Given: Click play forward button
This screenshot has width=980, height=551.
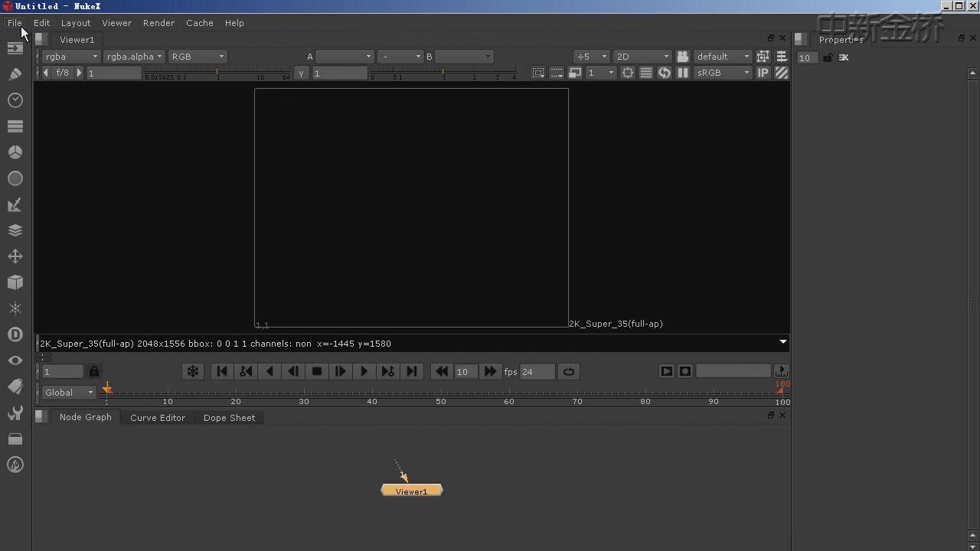Looking at the screenshot, I should 364,371.
